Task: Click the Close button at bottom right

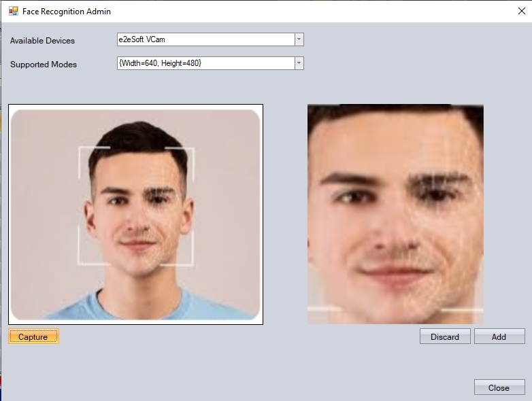Action: coord(499,387)
